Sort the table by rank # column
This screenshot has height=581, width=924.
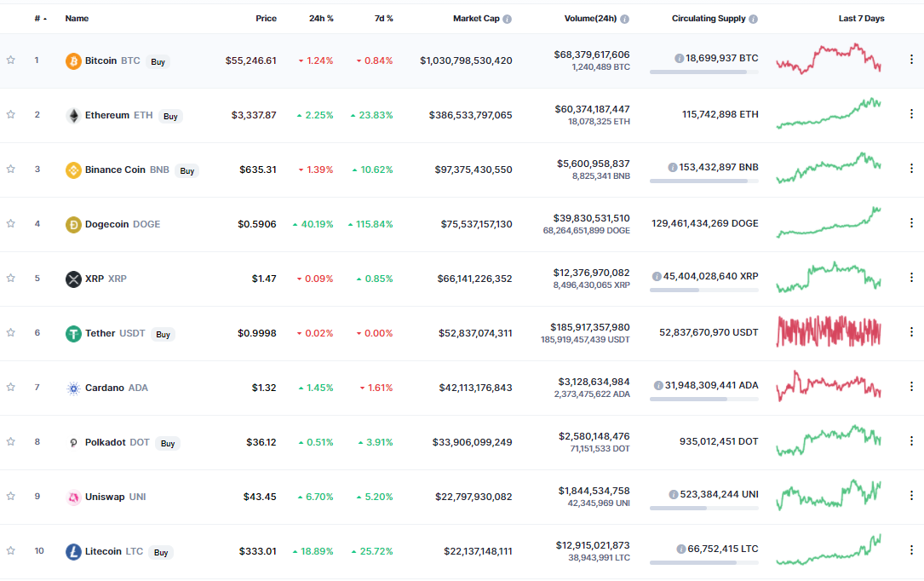pyautogui.click(x=40, y=19)
